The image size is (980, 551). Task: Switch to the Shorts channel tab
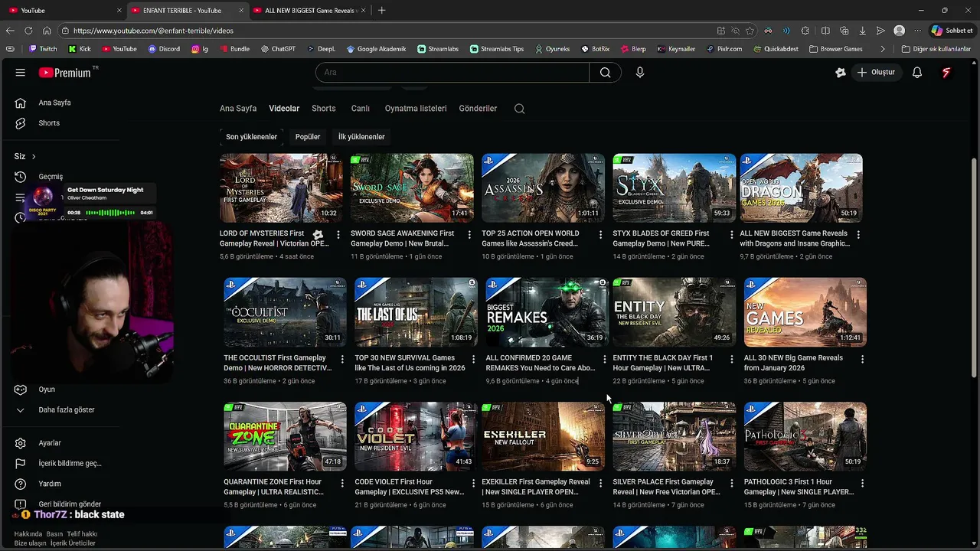coord(324,109)
